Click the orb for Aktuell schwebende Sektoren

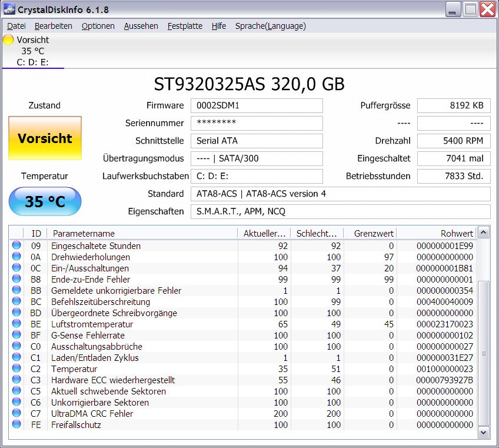16,391
